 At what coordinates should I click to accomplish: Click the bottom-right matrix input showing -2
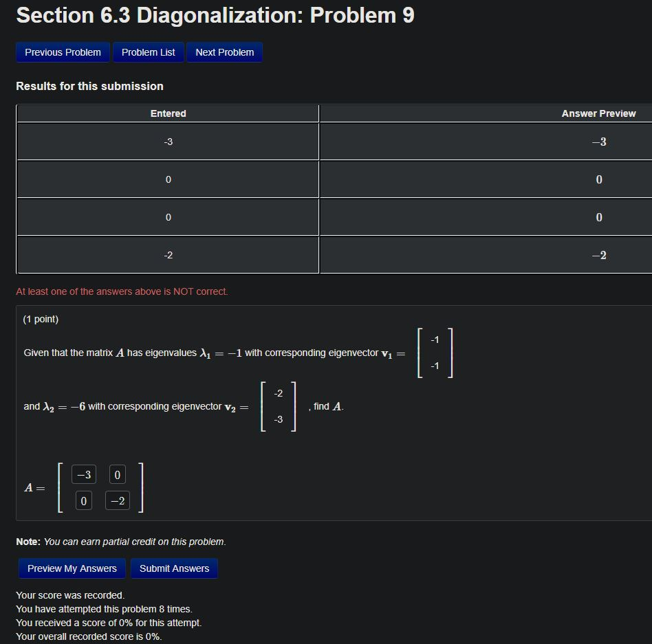(116, 500)
